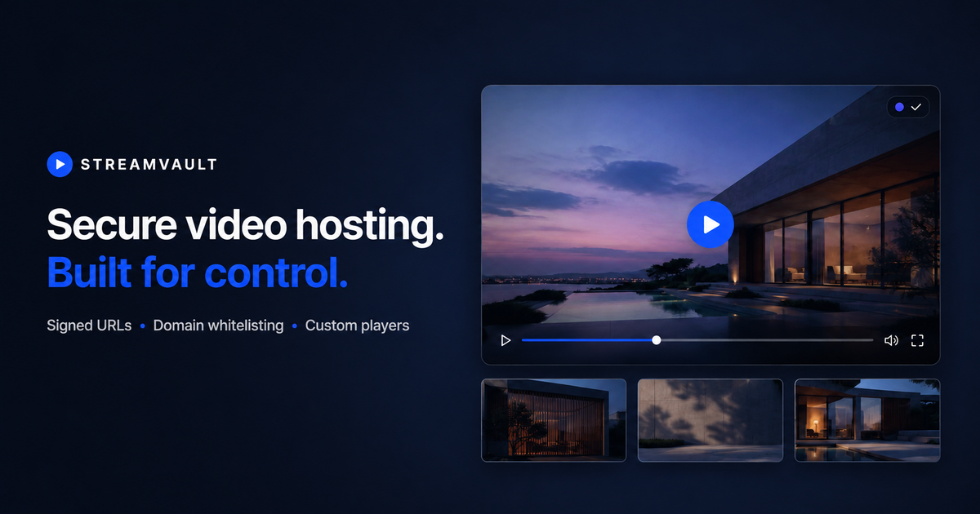
Task: Open the wooden slat house thumbnail
Action: pos(554,420)
